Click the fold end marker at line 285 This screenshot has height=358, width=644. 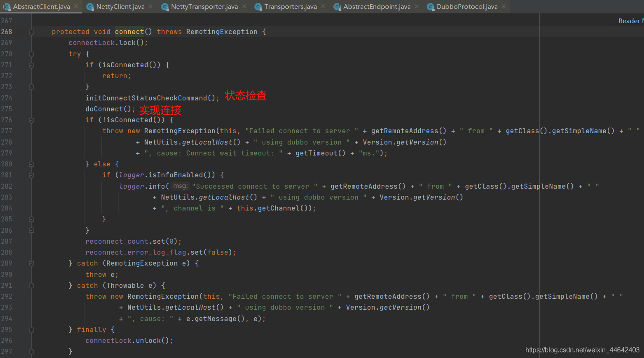tap(32, 219)
